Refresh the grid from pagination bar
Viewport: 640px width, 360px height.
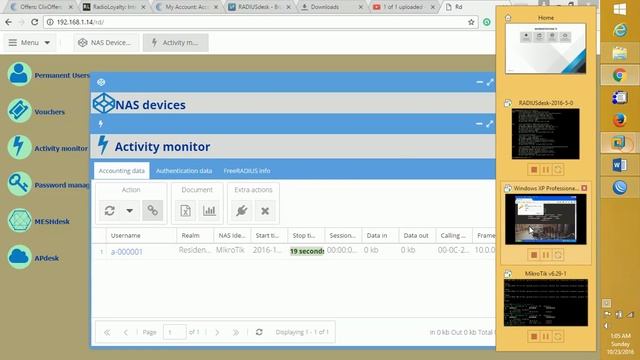point(259,332)
